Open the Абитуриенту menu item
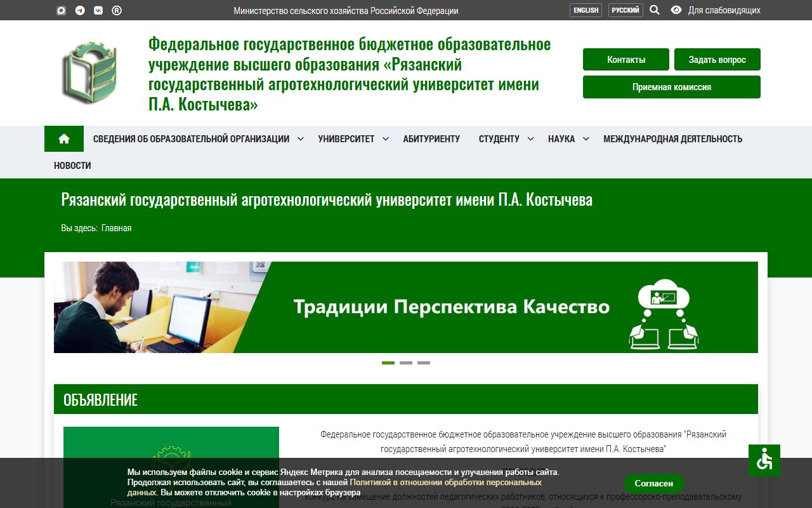The width and height of the screenshot is (812, 508). (431, 138)
